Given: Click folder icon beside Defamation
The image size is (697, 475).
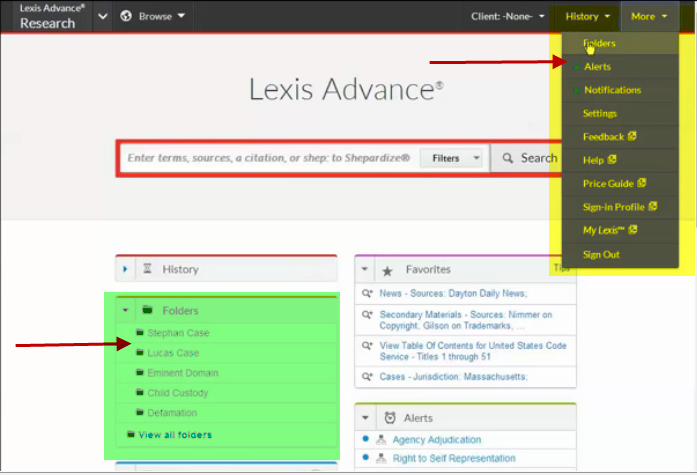Looking at the screenshot, I should click(x=140, y=412).
